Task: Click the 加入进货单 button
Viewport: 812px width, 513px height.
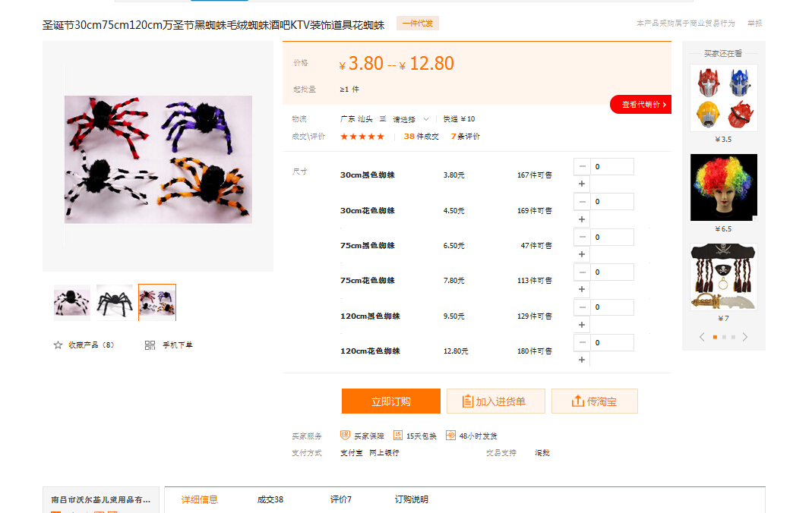Action: (495, 401)
